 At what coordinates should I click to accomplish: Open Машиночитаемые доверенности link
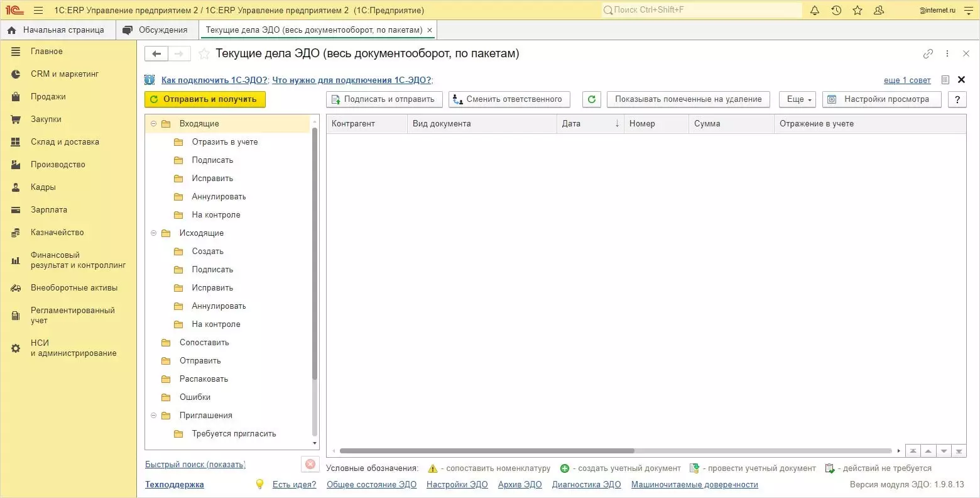pyautogui.click(x=695, y=484)
